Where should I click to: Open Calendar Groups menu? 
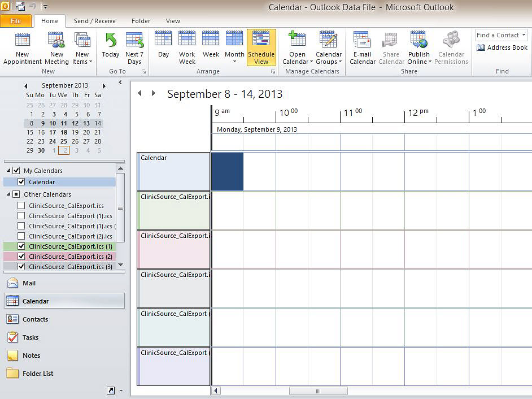tap(329, 48)
